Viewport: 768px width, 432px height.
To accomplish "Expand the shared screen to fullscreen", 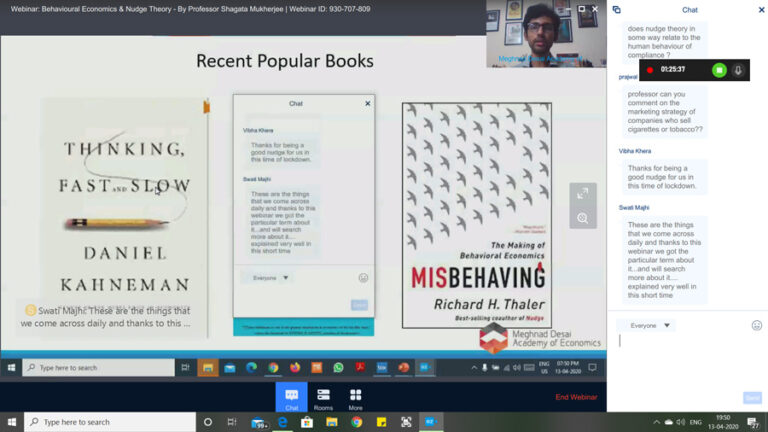I will click(582, 192).
